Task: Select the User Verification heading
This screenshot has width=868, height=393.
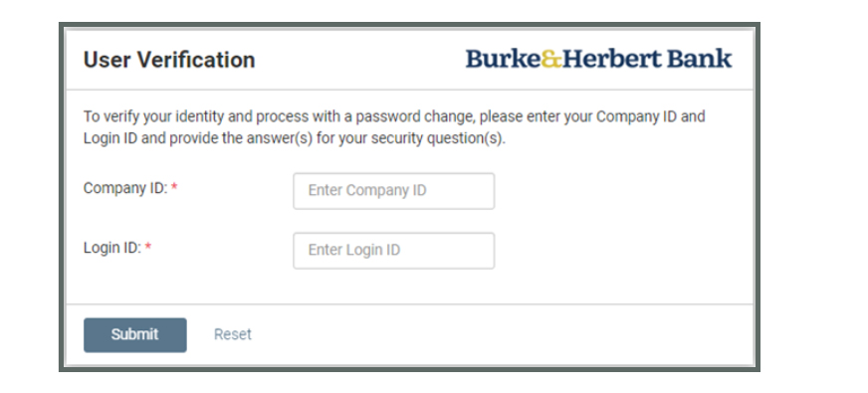Action: [x=169, y=60]
